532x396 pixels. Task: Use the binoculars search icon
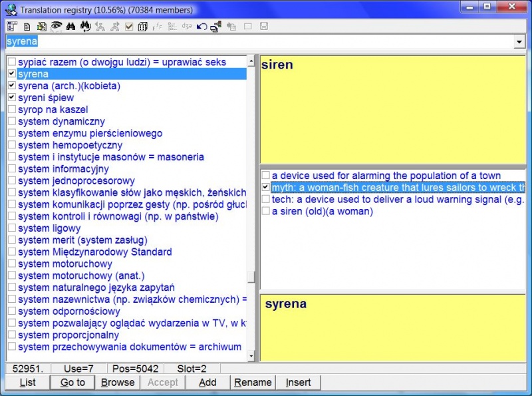[x=70, y=26]
